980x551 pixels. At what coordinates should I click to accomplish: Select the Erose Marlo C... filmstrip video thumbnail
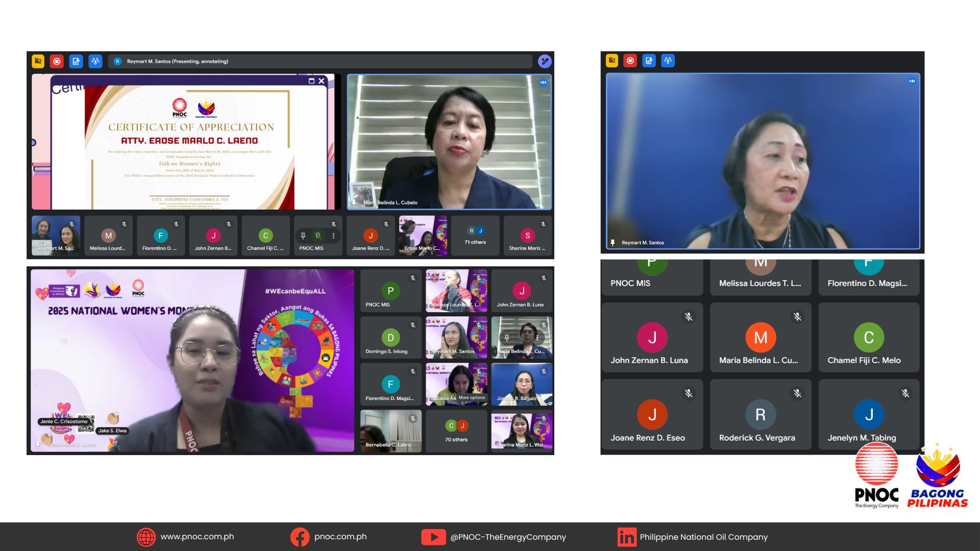click(x=423, y=236)
